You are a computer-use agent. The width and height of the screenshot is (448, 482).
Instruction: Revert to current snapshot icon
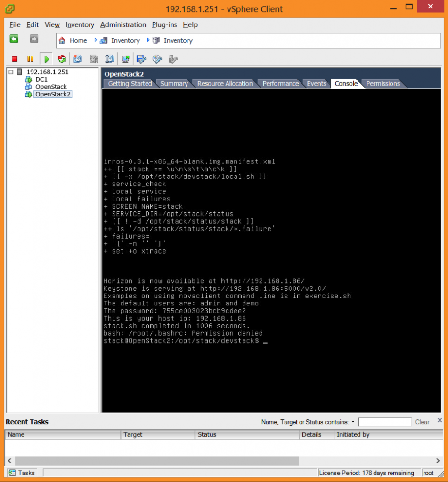click(x=94, y=59)
